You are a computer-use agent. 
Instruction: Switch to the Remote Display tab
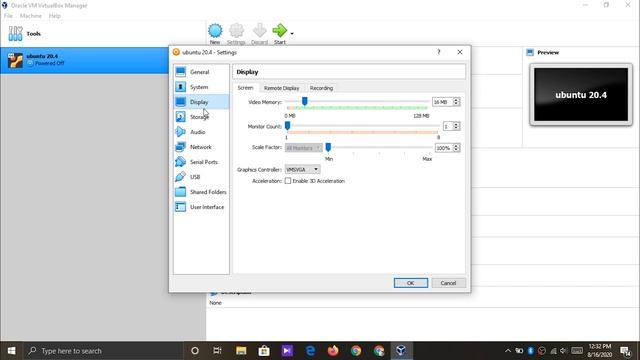tap(281, 88)
